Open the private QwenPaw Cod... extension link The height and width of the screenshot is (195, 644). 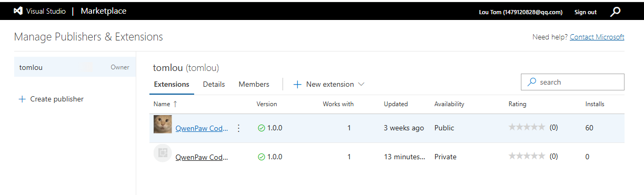pyautogui.click(x=202, y=157)
